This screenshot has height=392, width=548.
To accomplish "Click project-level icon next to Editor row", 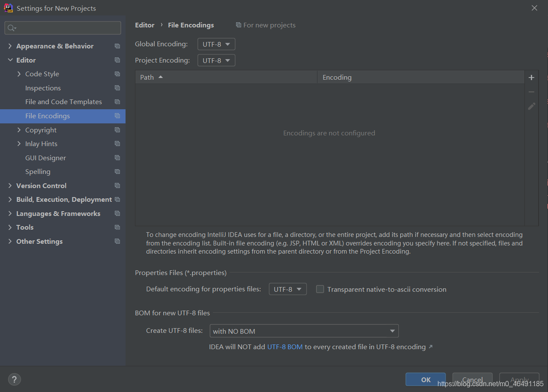I will [117, 60].
